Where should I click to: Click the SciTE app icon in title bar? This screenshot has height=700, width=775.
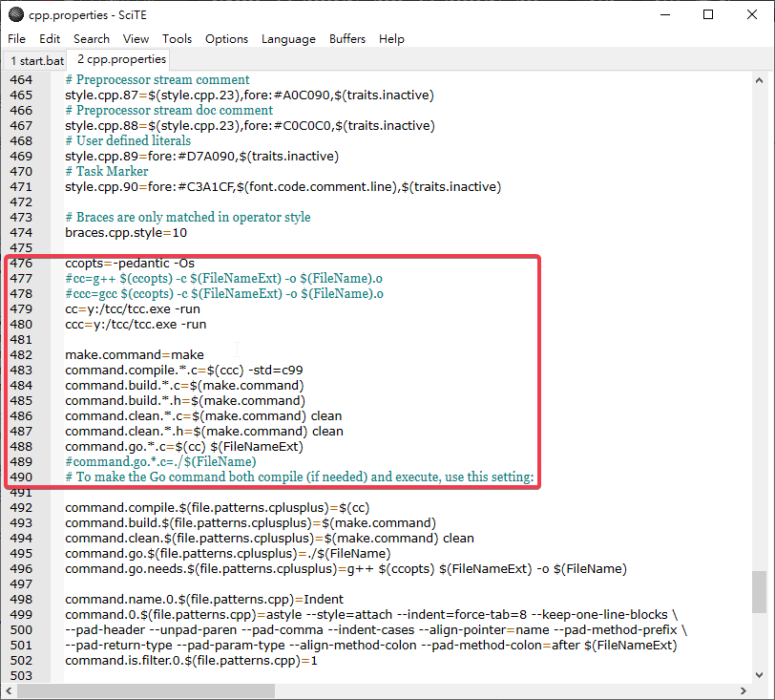tap(16, 15)
